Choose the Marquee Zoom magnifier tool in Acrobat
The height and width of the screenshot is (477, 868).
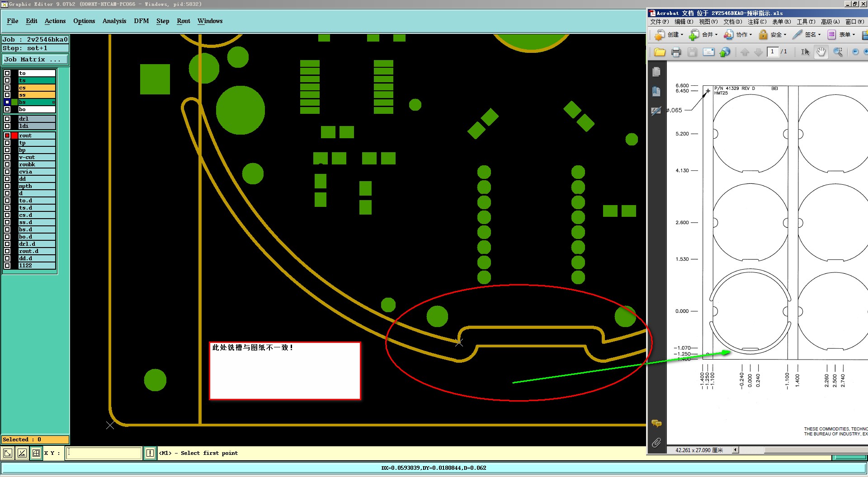click(838, 52)
